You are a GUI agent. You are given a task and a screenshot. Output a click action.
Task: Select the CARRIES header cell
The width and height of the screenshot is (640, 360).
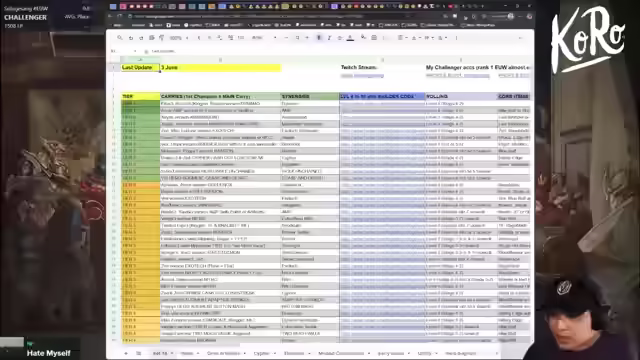click(220, 96)
